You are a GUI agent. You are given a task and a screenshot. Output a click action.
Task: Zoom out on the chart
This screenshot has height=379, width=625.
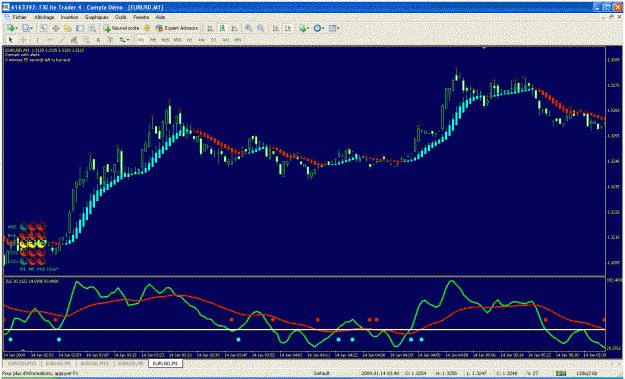[261, 28]
